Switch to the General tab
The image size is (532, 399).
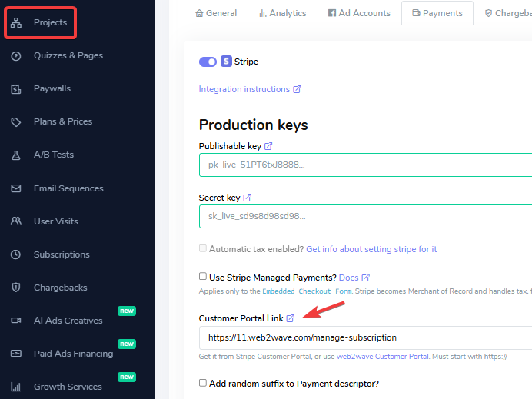tap(216, 13)
